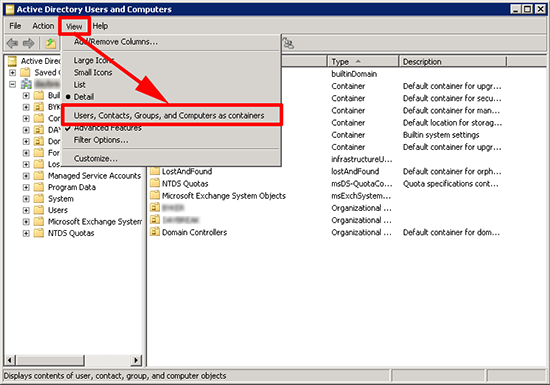Click the Active Directory root node icon
Image resolution: width=550 pixels, height=385 pixels.
pyautogui.click(x=12, y=61)
